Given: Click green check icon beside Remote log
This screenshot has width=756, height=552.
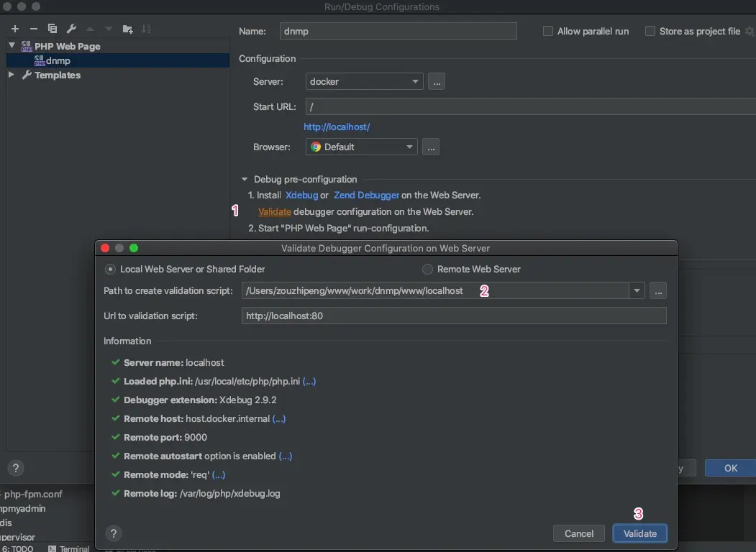Looking at the screenshot, I should pyautogui.click(x=115, y=493).
